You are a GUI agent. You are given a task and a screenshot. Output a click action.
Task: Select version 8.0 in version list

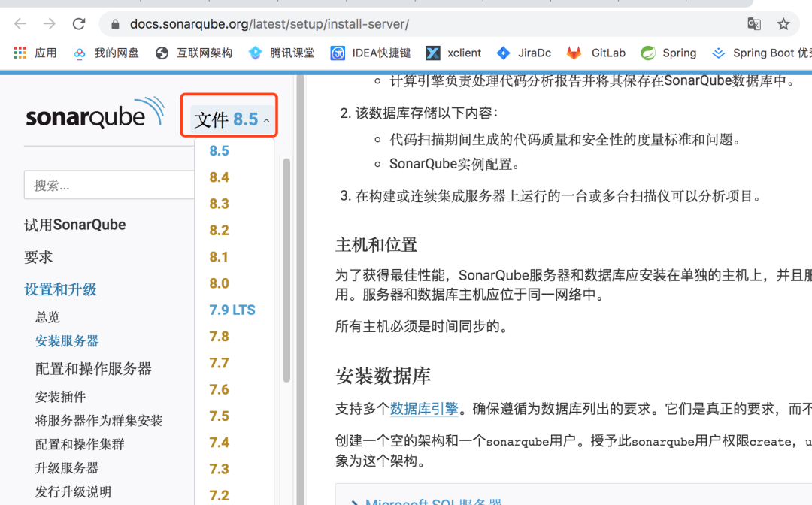tap(219, 283)
